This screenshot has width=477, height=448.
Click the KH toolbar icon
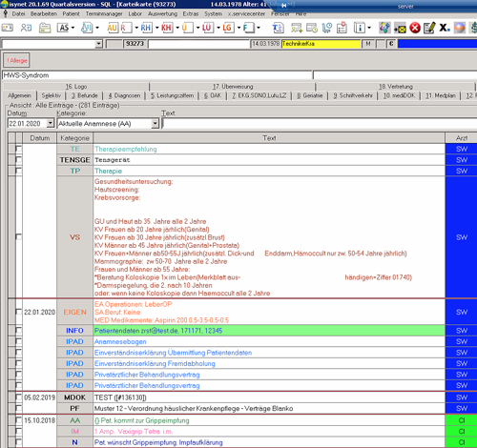click(x=166, y=28)
